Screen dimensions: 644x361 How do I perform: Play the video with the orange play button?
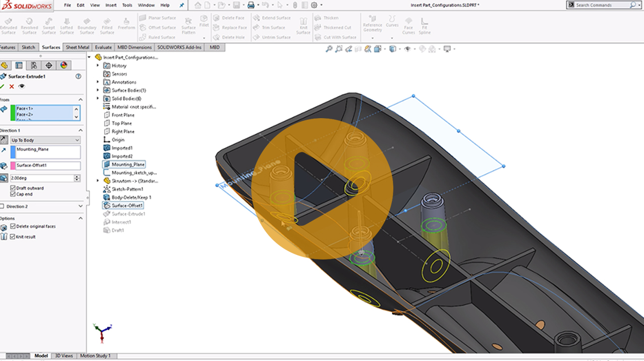[x=322, y=188]
